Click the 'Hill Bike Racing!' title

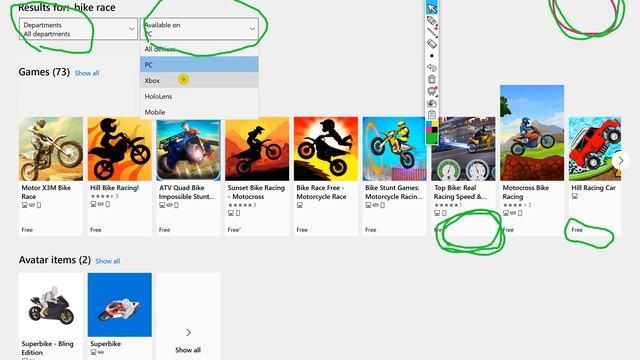point(115,188)
